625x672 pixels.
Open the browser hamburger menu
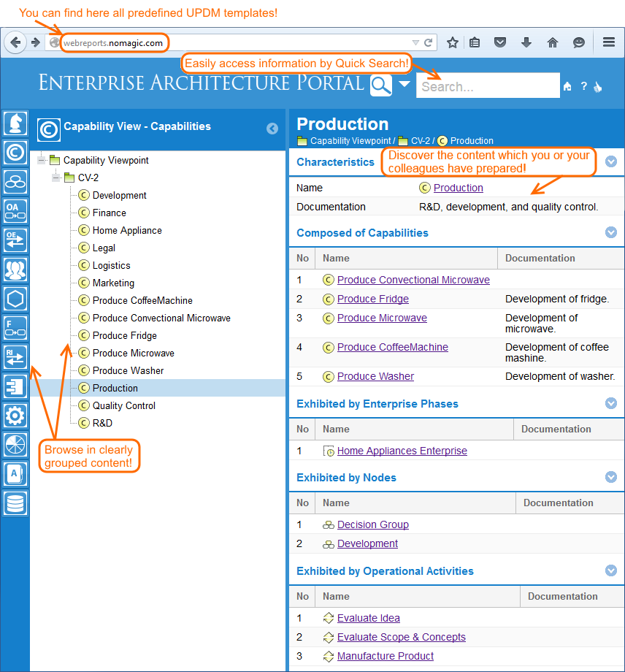tap(609, 42)
